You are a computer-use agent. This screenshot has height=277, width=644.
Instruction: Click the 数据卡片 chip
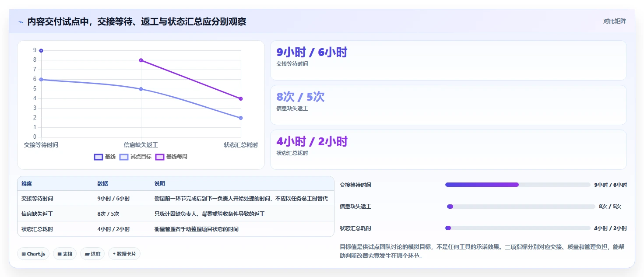click(124, 254)
